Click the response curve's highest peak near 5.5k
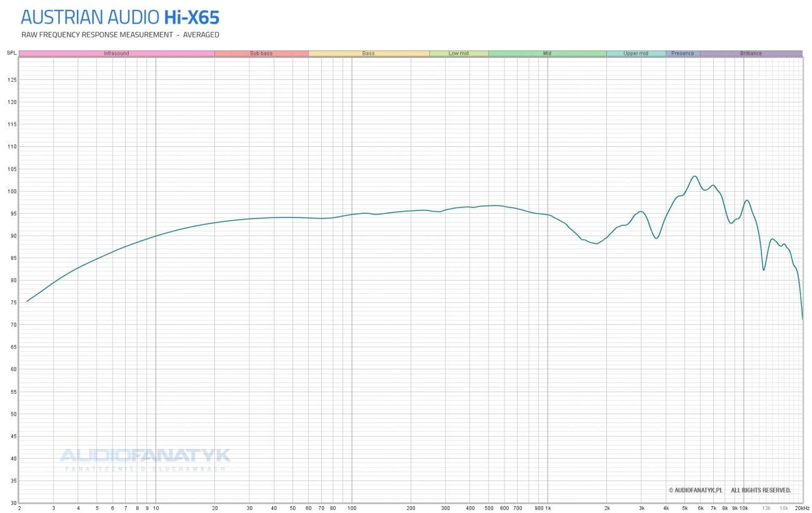The height and width of the screenshot is (513, 812). 694,176
